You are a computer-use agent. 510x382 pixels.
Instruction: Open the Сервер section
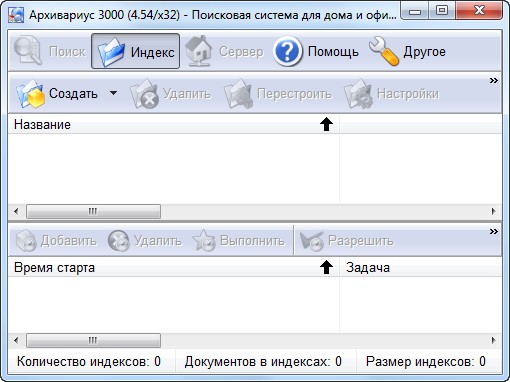224,51
